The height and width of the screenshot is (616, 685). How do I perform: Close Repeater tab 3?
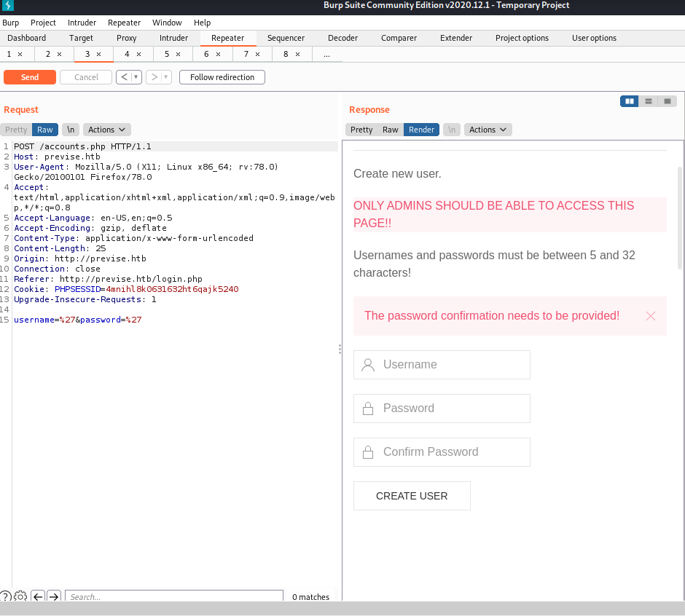pos(99,55)
